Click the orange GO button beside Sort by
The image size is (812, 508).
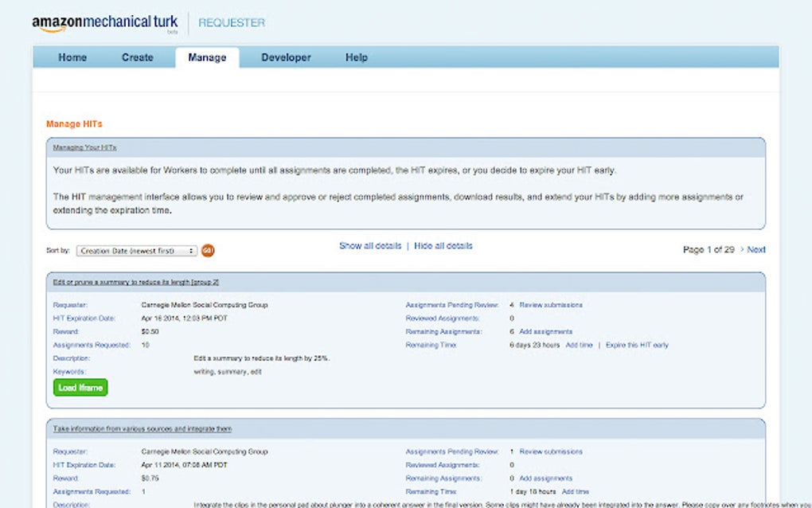[208, 251]
